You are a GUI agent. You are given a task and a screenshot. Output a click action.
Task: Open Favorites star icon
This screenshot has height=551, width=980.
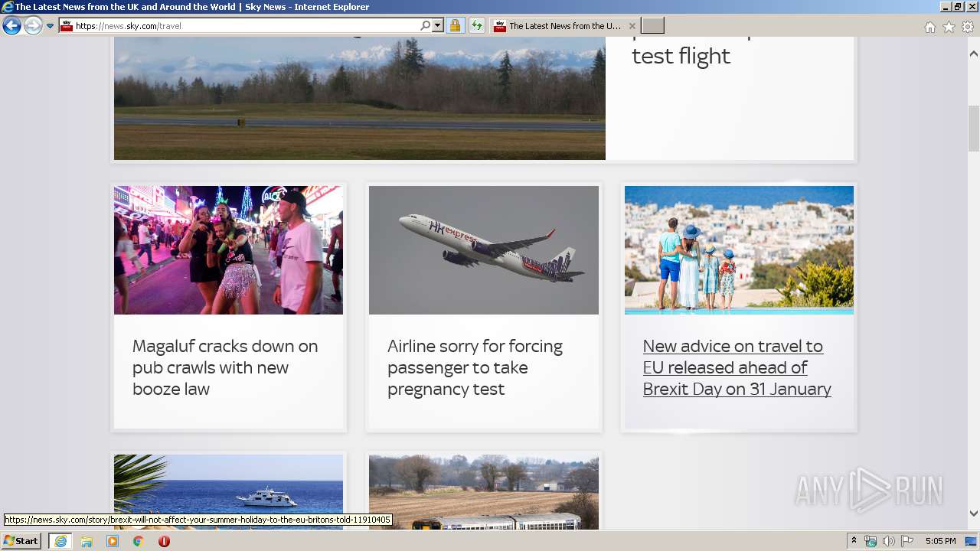pyautogui.click(x=949, y=27)
